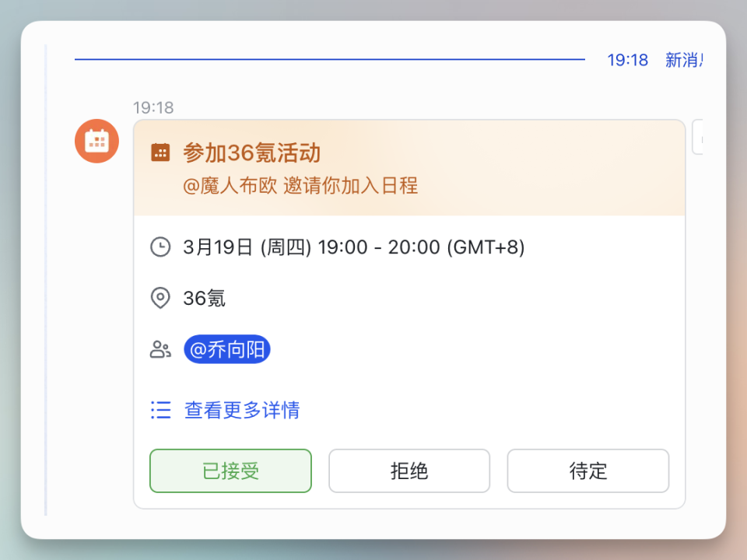Click the invitation header area of the card
This screenshot has height=560, width=747.
pos(410,167)
